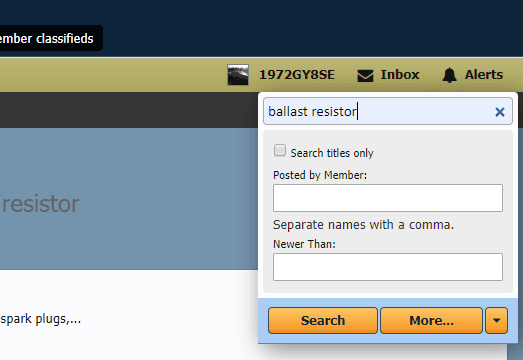Click the Alerts bell icon
The image size is (523, 360).
[450, 75]
